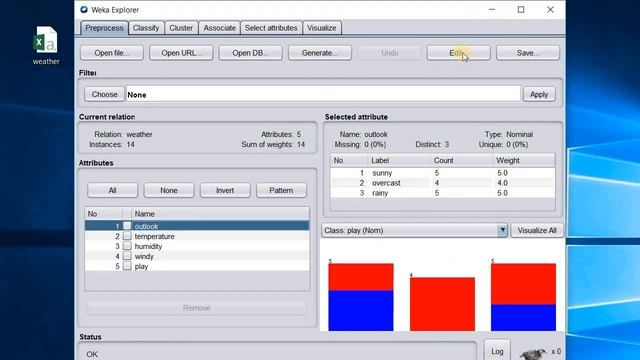
Task: Click the Open DB... button
Action: point(250,53)
